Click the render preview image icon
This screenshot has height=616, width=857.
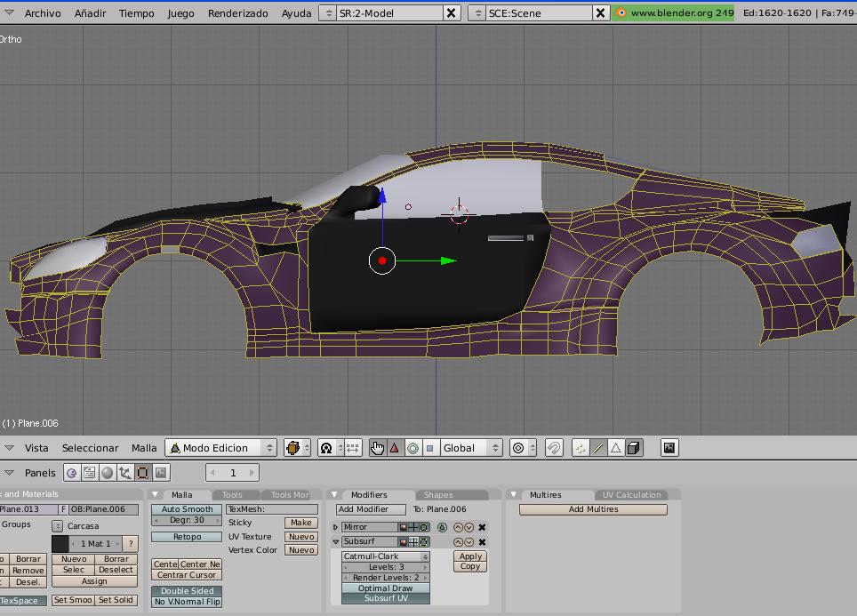[x=669, y=448]
